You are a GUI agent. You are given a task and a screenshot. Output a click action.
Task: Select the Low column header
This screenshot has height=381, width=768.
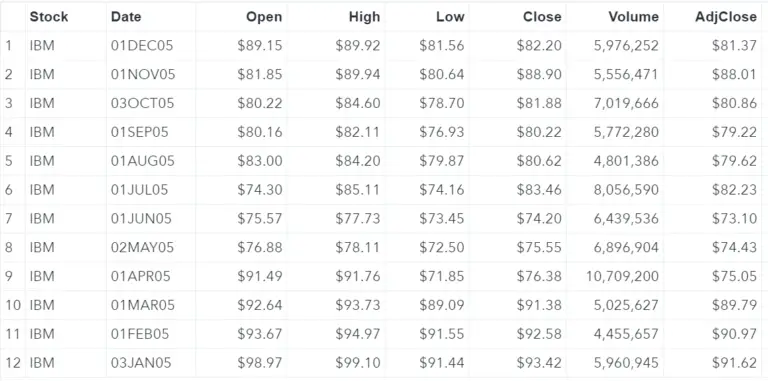(x=450, y=17)
